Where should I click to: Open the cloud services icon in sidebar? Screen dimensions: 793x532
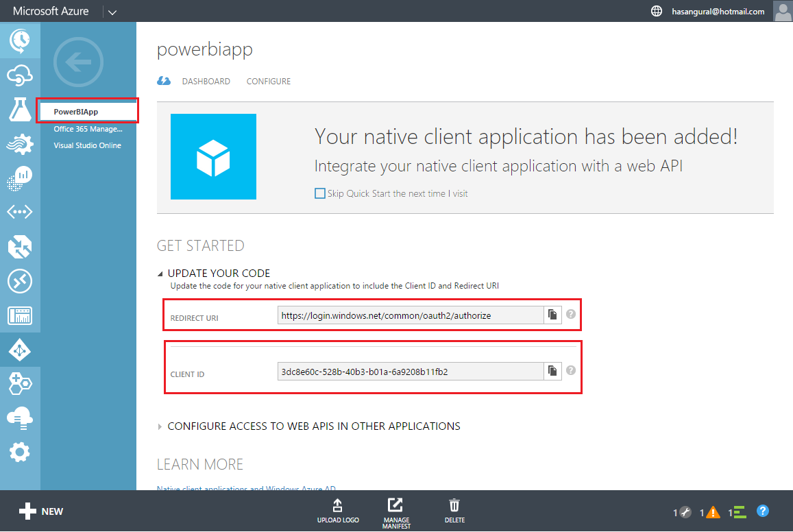[20, 76]
